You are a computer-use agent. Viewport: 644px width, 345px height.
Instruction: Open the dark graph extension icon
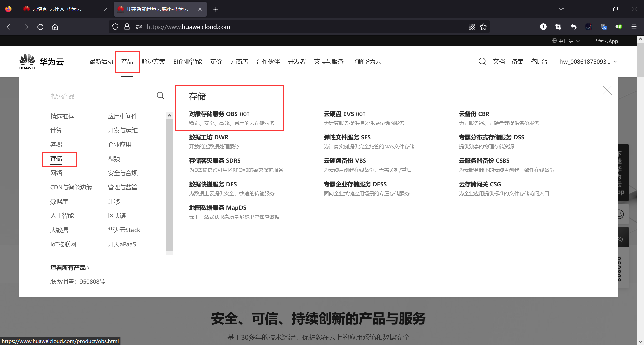pyautogui.click(x=589, y=27)
